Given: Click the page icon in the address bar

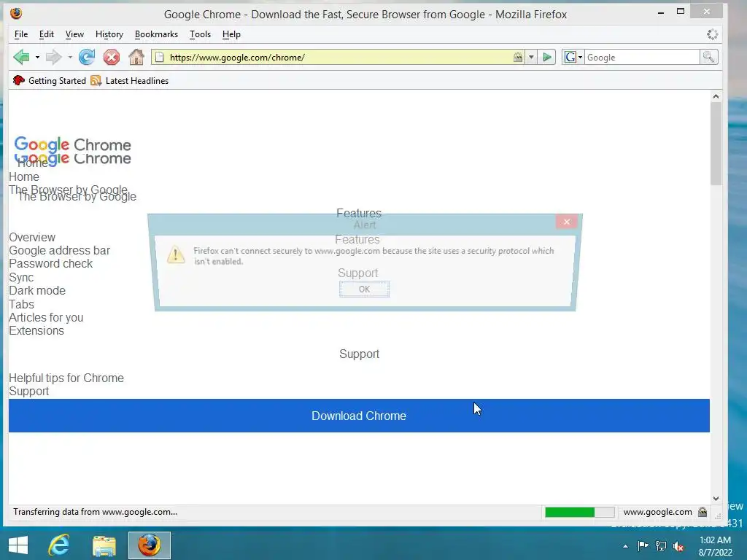Looking at the screenshot, I should (160, 57).
